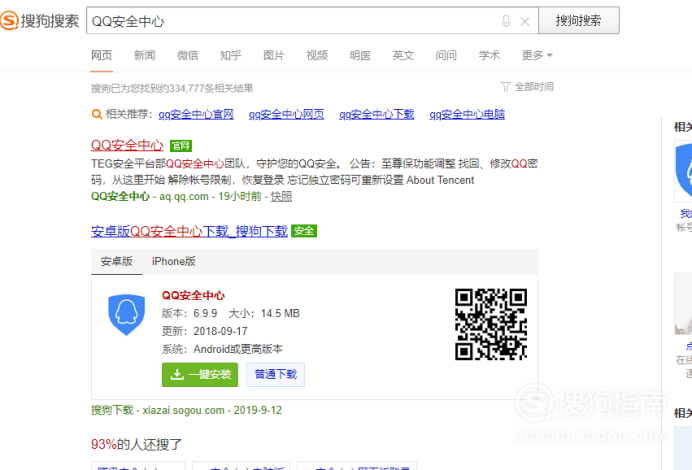Expand the 更多 dropdown menu
This screenshot has width=692, height=470.
pos(537,55)
